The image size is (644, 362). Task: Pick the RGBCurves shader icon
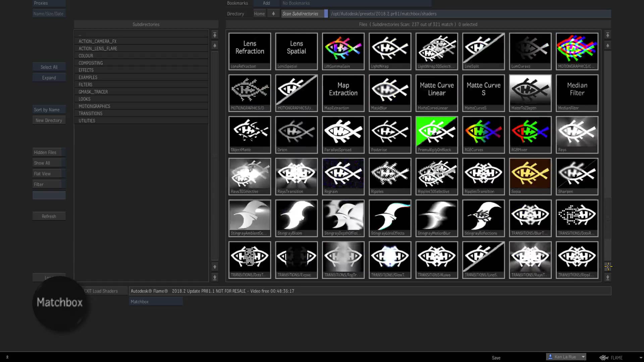coord(483,134)
